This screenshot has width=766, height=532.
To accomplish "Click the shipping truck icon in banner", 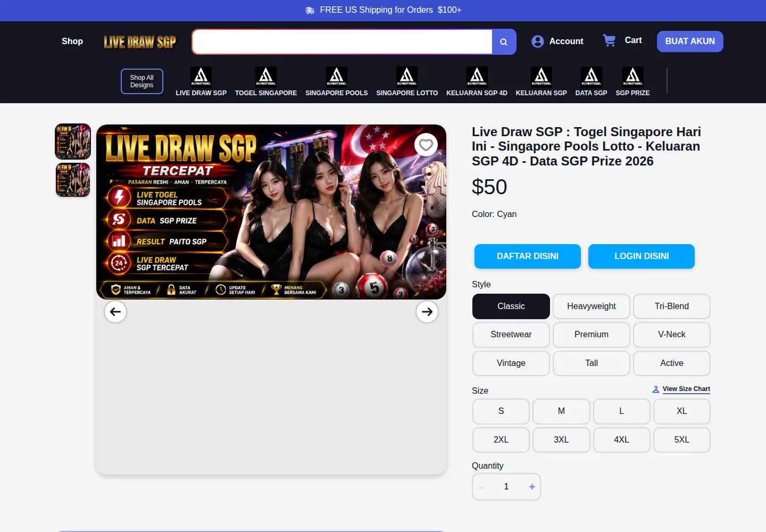I will pos(310,10).
